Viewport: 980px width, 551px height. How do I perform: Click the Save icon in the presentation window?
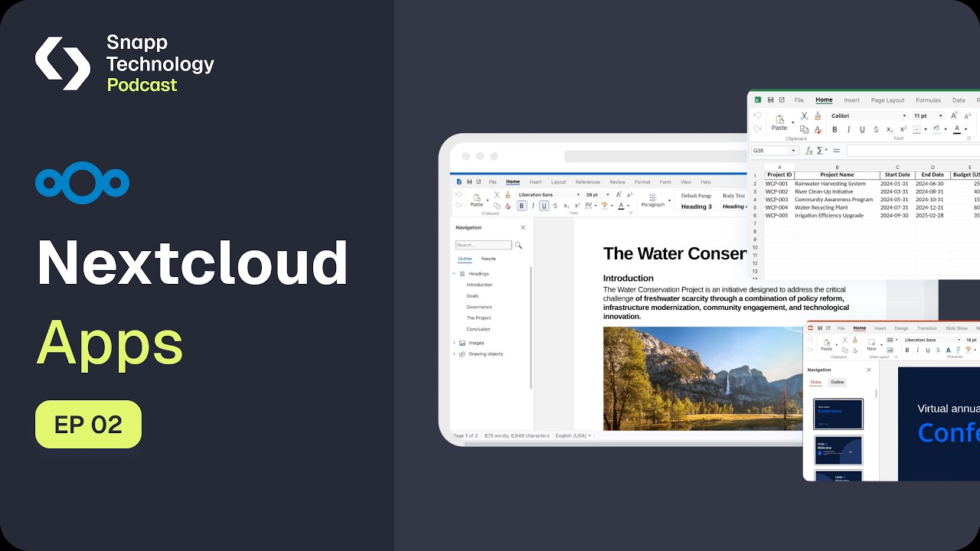820,328
